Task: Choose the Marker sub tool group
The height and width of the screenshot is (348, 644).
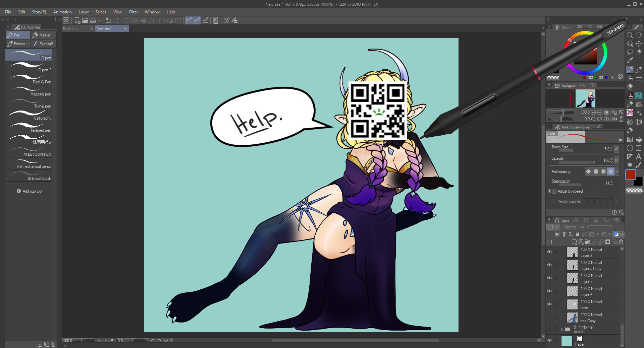Action: pyautogui.click(x=43, y=35)
